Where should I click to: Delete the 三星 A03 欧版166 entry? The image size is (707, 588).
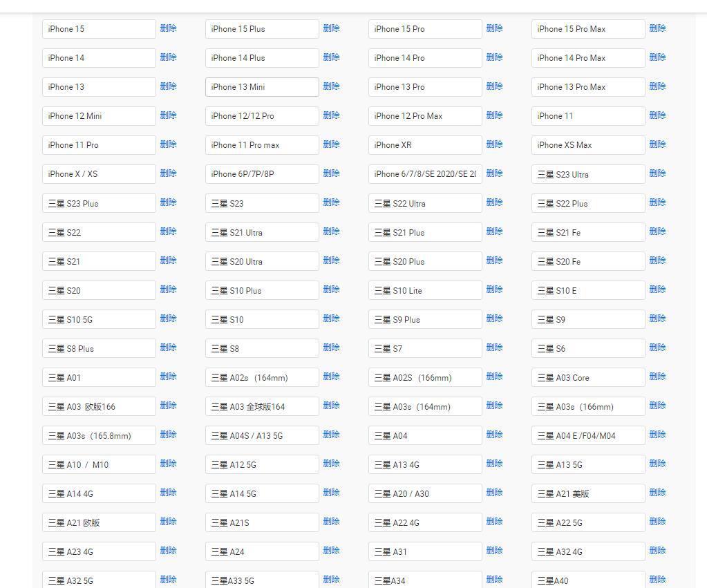click(x=168, y=406)
